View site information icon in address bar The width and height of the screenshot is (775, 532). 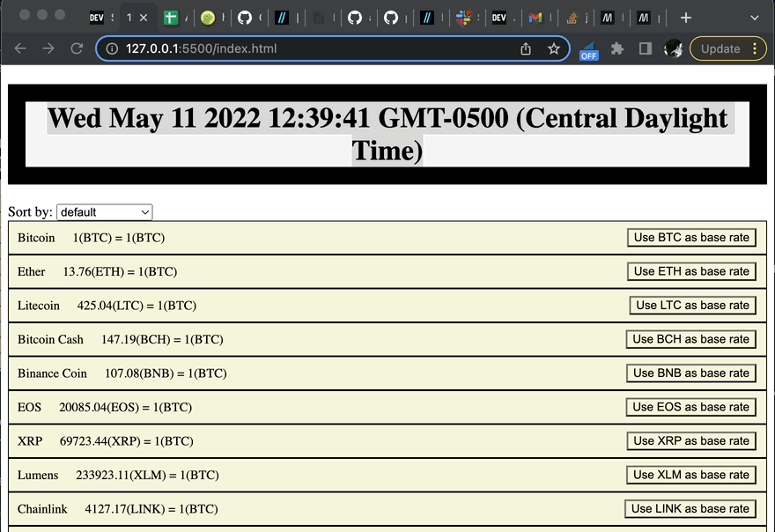pos(112,48)
